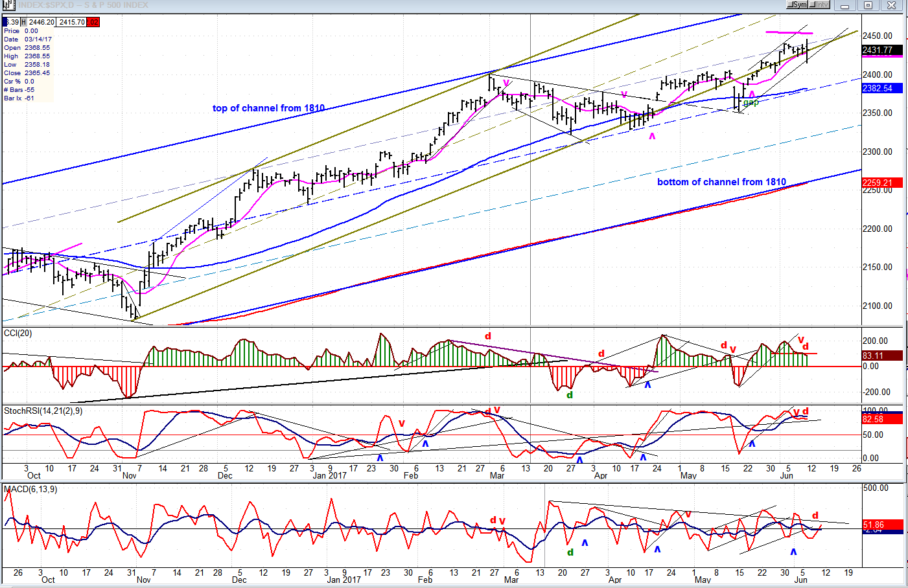Screen dimensions: 908x588
Task: Click the chart window icon in title bar
Action: (8, 5)
